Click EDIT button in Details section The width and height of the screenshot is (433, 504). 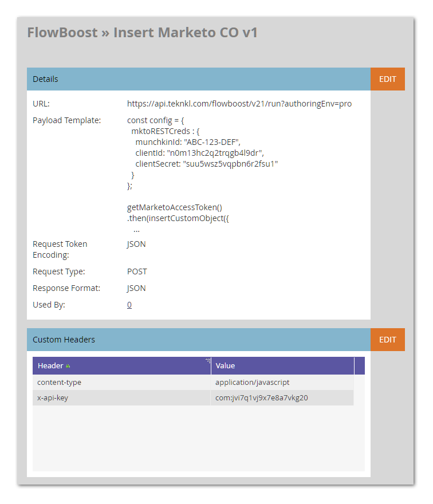click(387, 79)
